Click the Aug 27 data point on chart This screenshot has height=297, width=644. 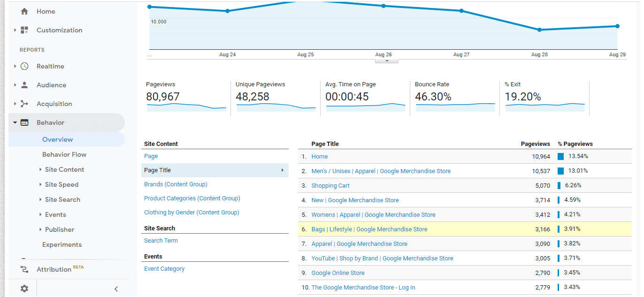pos(461,11)
